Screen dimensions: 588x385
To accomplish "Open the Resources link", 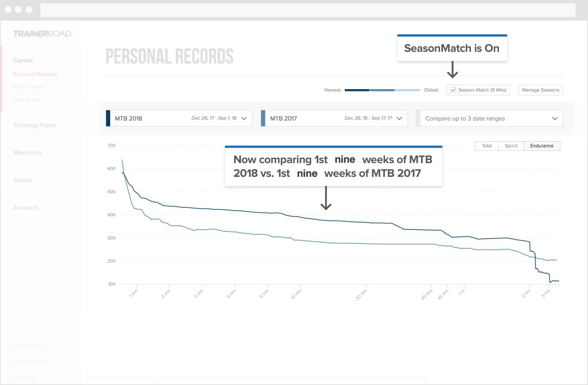I will tap(27, 346).
